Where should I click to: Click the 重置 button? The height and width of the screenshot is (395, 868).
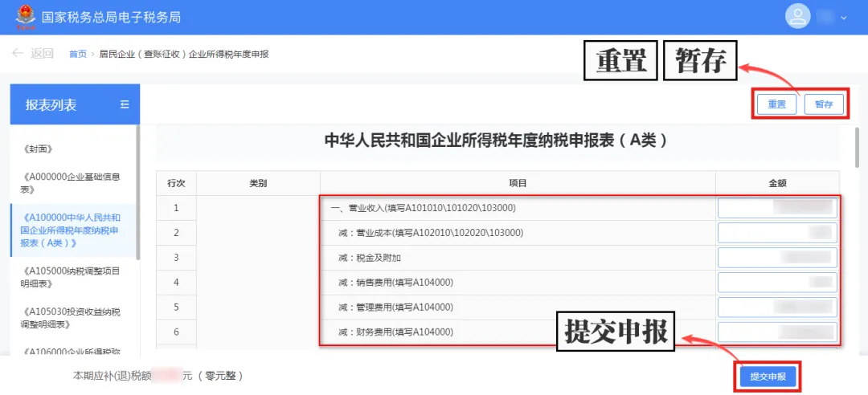click(776, 104)
